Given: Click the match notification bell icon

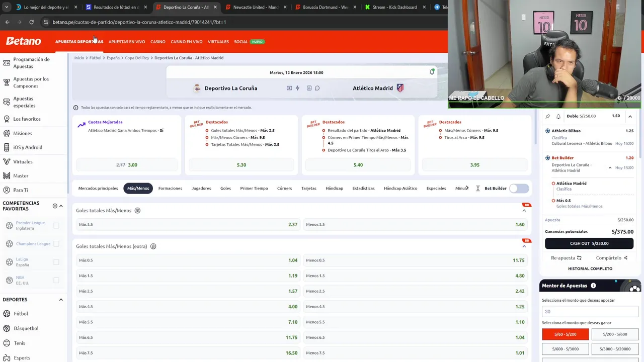Looking at the screenshot, I should [432, 72].
